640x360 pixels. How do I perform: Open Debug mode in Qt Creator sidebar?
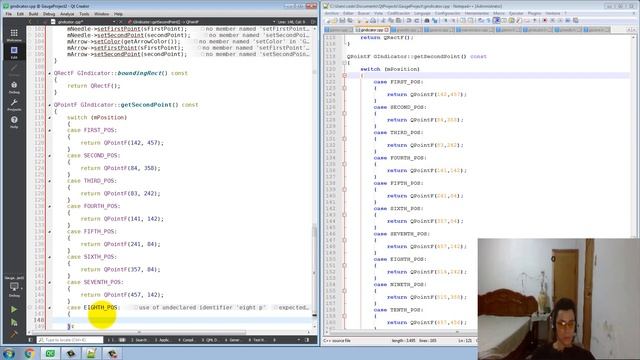click(14, 87)
